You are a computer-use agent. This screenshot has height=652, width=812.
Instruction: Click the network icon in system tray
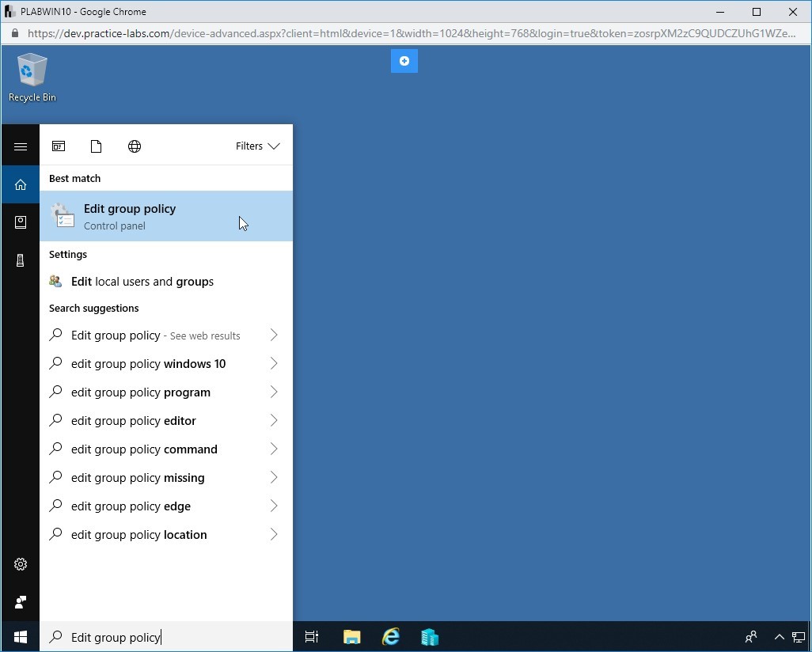click(799, 636)
